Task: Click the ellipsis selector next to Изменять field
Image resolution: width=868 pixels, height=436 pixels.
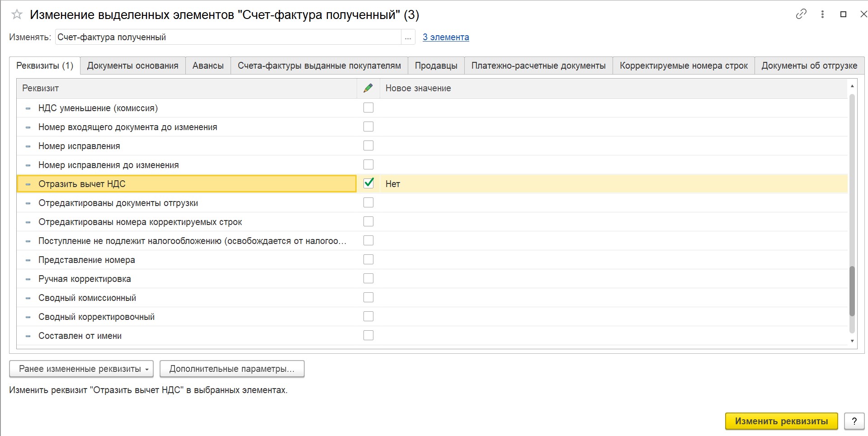Action: tap(408, 37)
